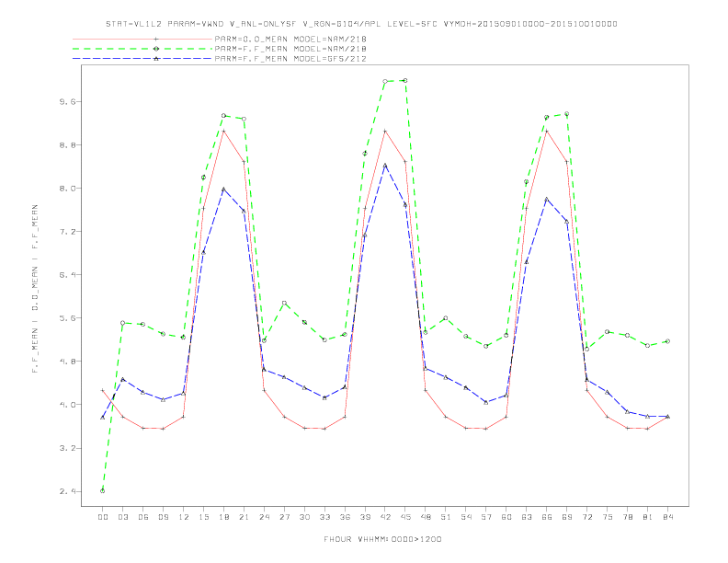Viewport: 728px width, 563px height.
Task: Click y-axis tick label 9.6
Action: (67, 102)
